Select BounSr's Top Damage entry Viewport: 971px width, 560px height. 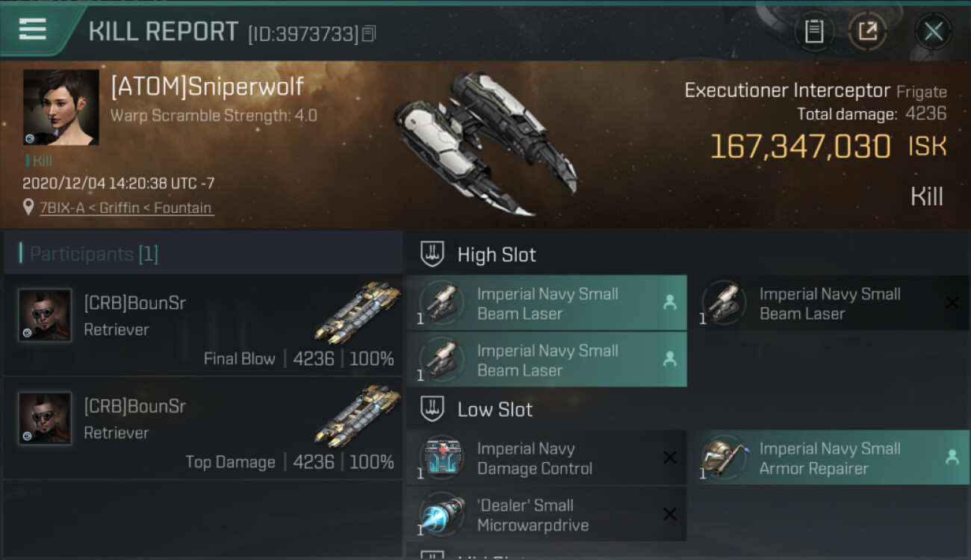point(203,428)
